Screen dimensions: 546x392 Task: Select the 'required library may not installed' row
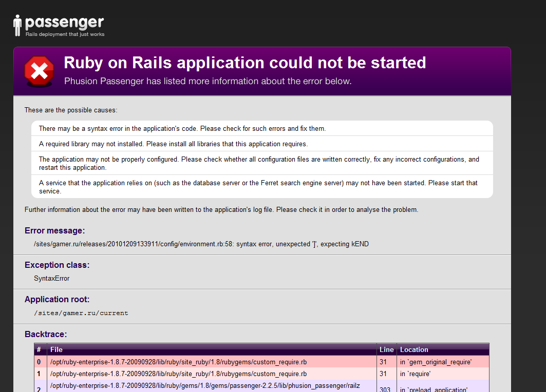[x=262, y=144]
